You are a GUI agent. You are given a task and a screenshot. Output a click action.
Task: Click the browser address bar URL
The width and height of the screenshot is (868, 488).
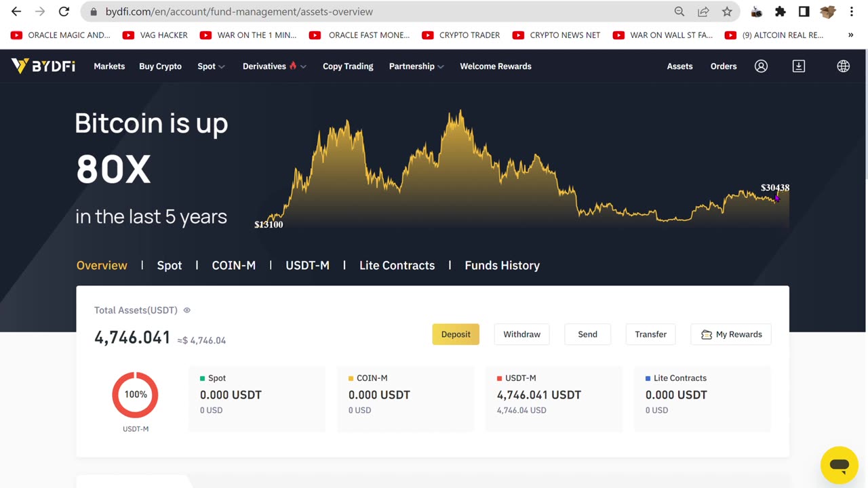click(x=239, y=12)
